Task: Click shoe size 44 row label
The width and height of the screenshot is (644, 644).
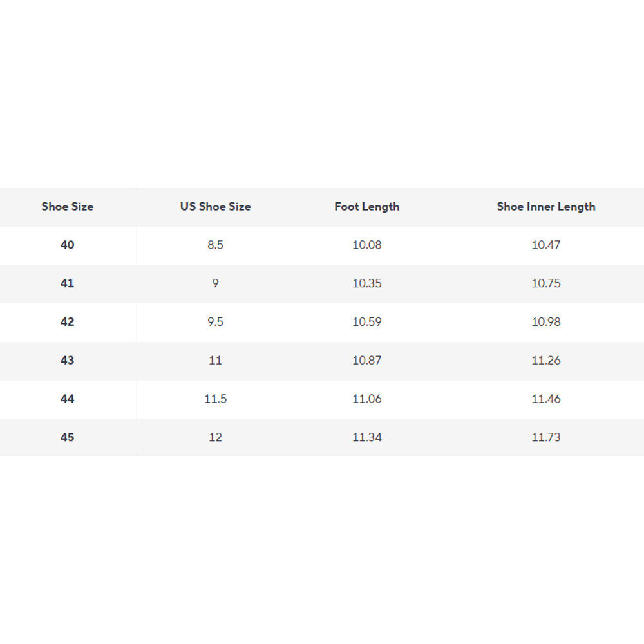Action: tap(67, 399)
